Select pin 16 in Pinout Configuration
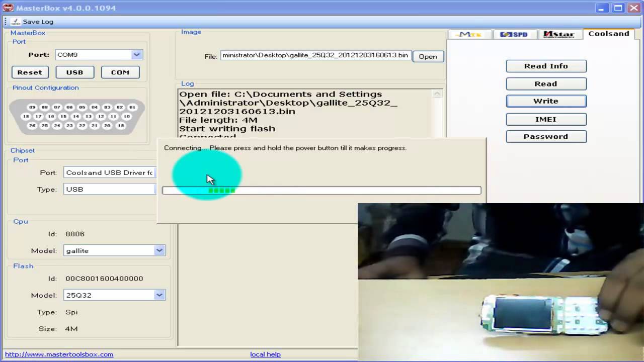This screenshot has width=644, height=362. click(51, 117)
